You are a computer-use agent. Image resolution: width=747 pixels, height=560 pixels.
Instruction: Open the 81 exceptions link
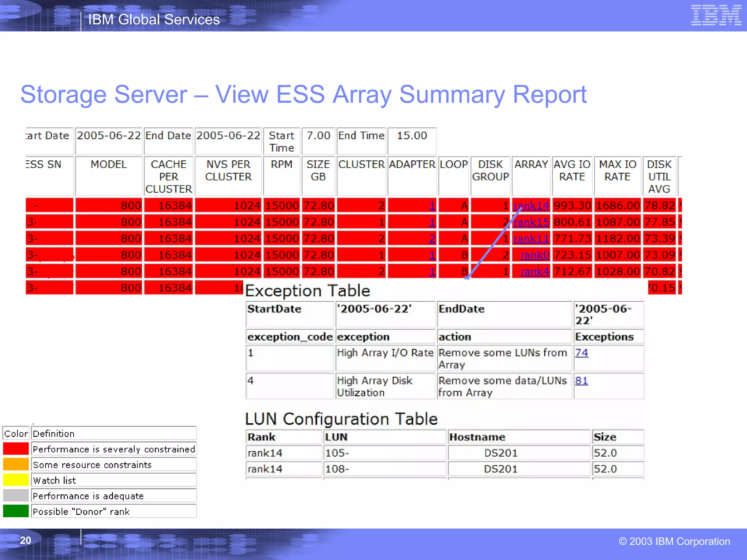581,380
